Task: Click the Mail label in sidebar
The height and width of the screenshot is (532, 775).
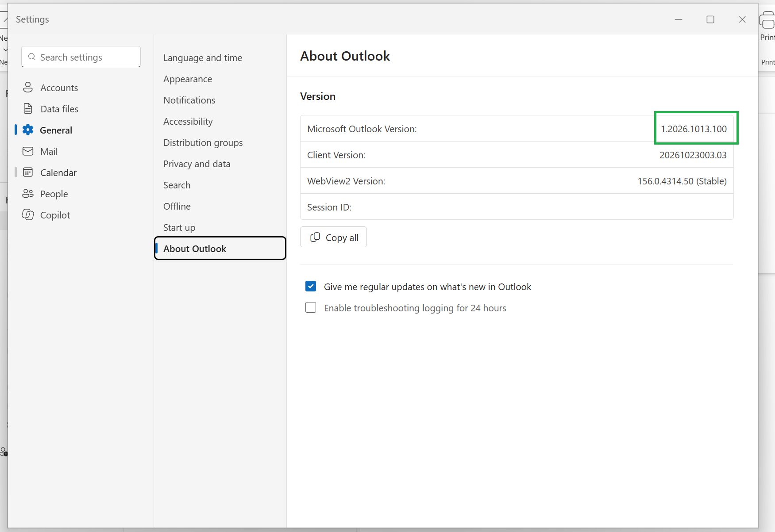Action: 49,152
